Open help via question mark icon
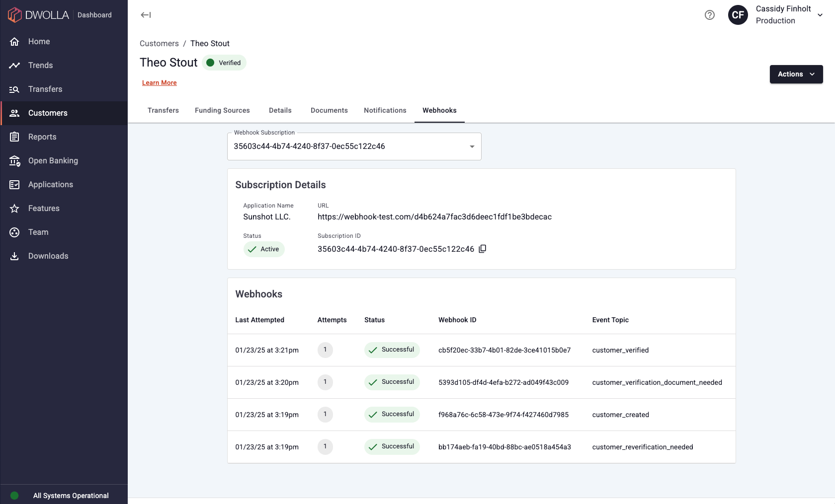 (x=710, y=15)
